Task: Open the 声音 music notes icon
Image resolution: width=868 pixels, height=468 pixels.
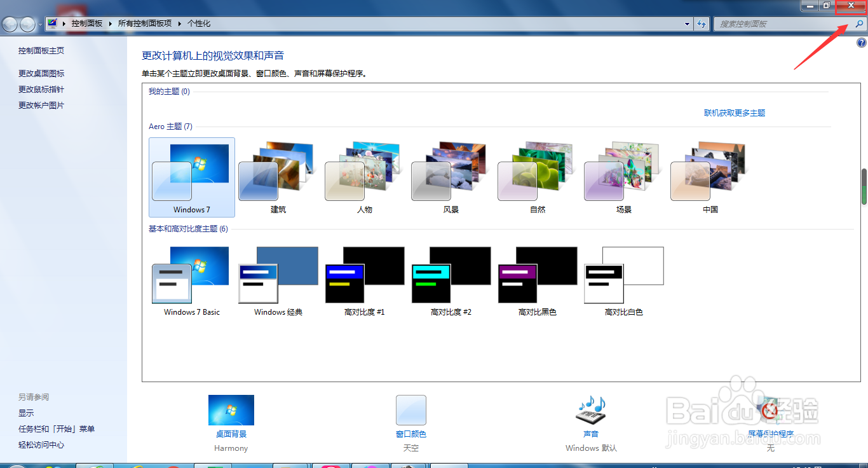Action: coord(591,410)
